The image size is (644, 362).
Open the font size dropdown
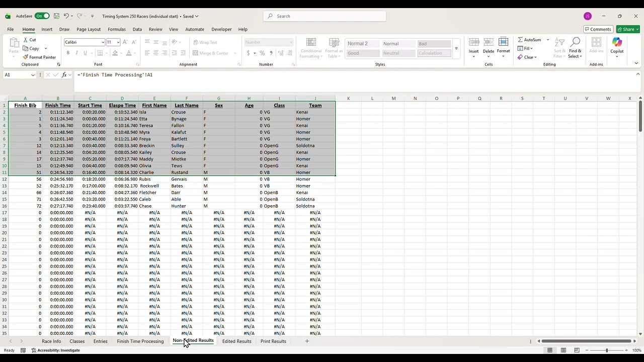(118, 42)
